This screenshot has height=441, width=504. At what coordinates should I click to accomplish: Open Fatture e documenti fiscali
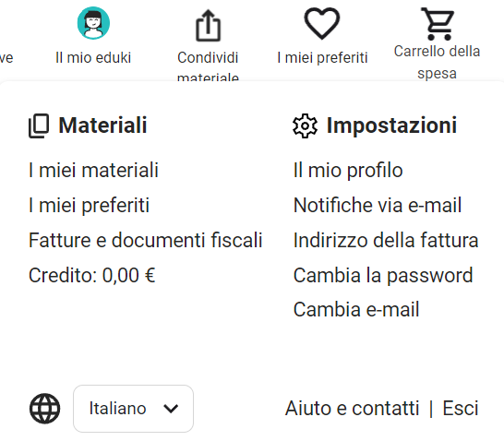coord(146,240)
